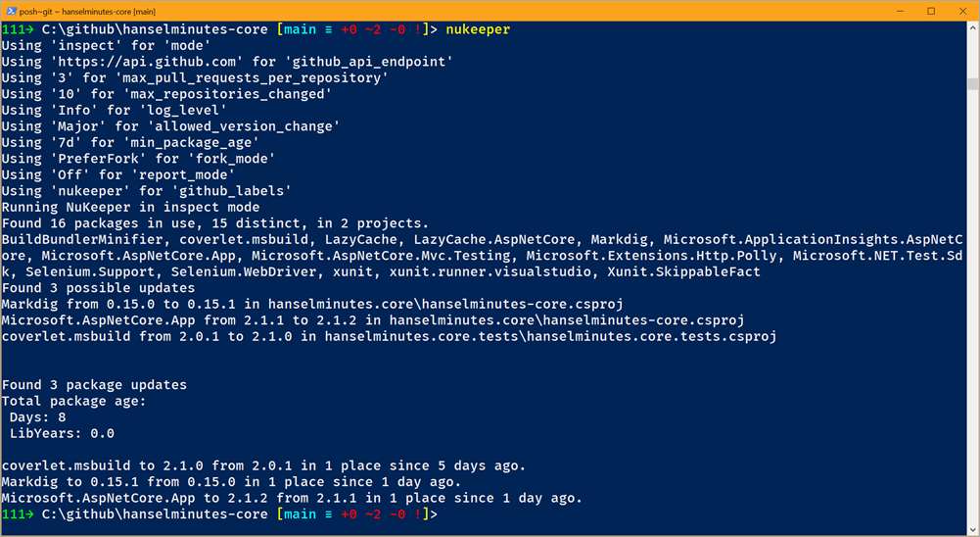Screen dimensions: 980x537
Task: Click the 'LibYears: 0.0' output line
Action: 62,433
